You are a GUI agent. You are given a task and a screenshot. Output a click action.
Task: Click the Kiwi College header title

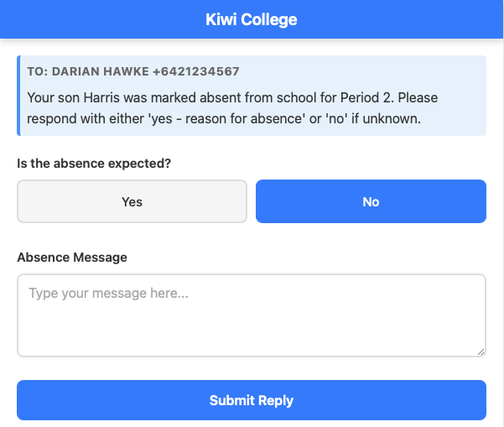[252, 19]
